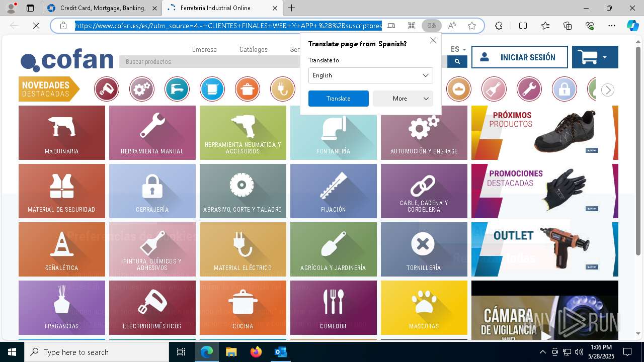Viewport: 644px width, 362px height.
Task: Open the Promociones Destacadas banner
Action: tap(545, 191)
